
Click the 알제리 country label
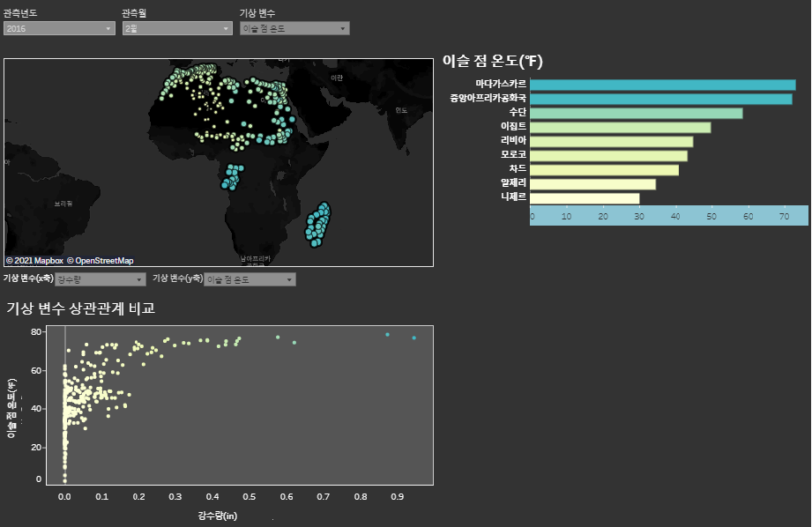click(x=514, y=182)
